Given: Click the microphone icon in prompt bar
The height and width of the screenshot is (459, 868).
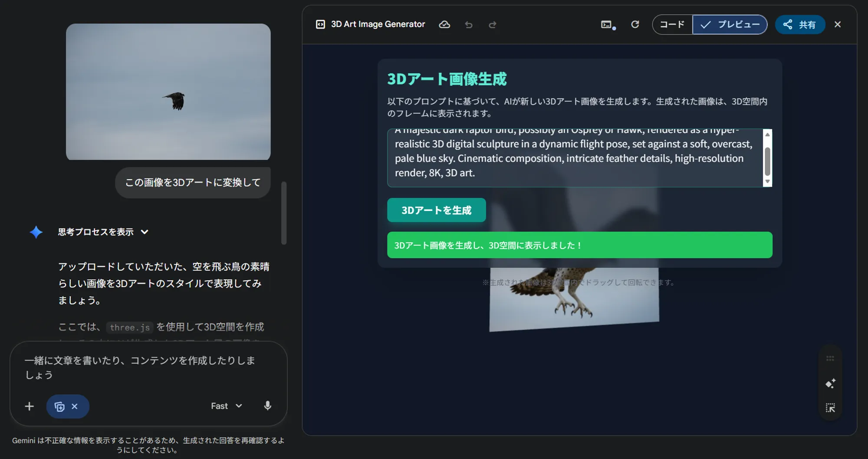Looking at the screenshot, I should (267, 406).
